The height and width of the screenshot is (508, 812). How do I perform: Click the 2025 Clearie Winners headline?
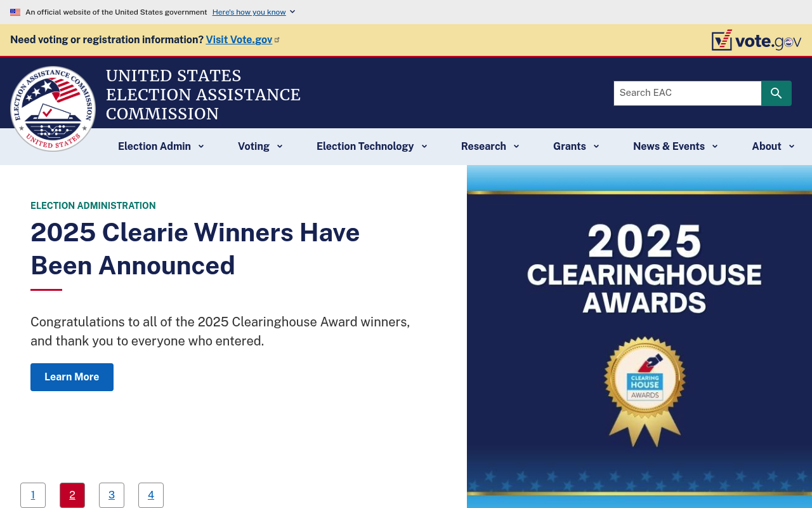pos(195,249)
